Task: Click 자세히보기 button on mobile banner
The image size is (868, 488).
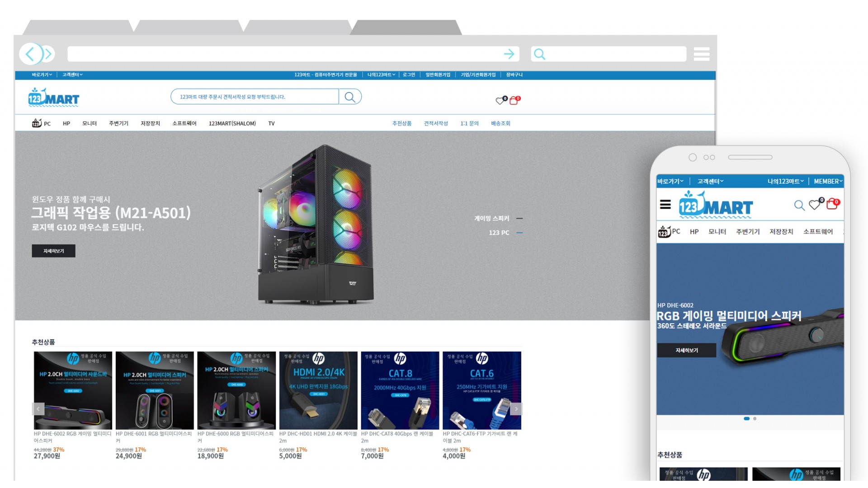Action: coord(687,350)
